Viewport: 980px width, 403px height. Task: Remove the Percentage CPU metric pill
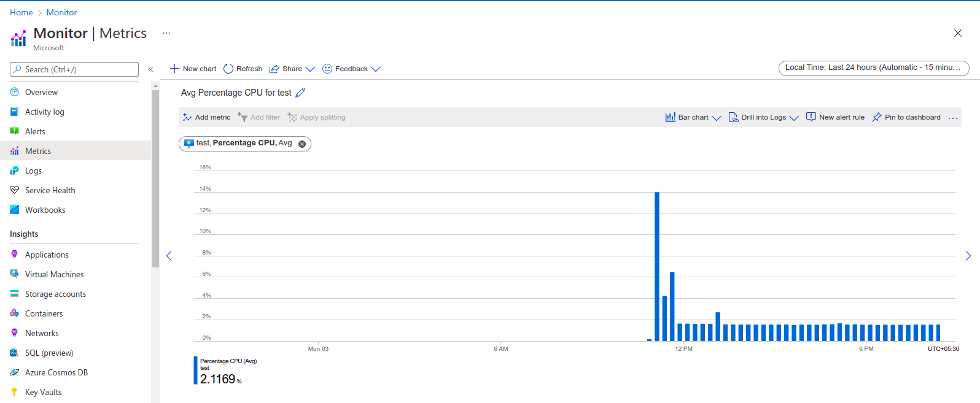click(x=302, y=144)
